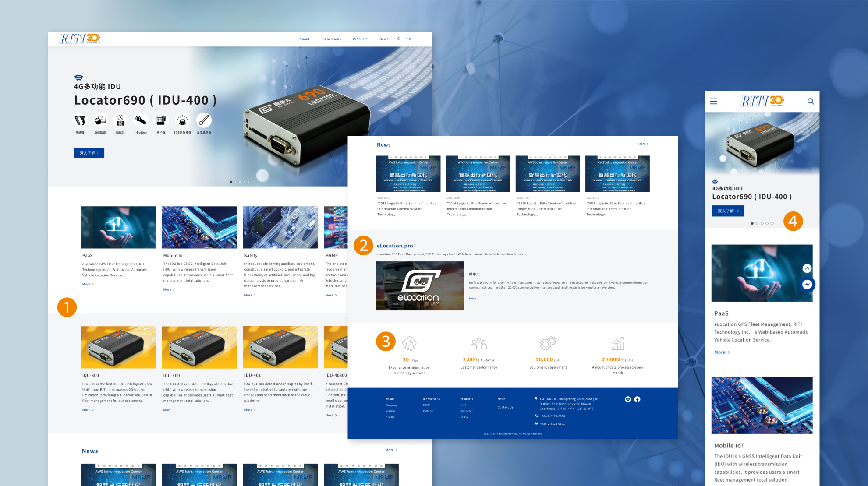Select the third mobile carousel dot
Screen dimensions: 868x486
click(x=762, y=223)
